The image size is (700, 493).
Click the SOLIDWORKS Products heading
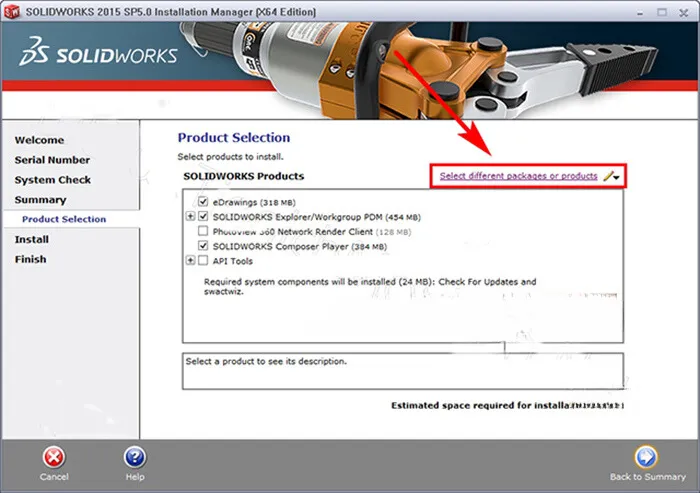click(x=244, y=176)
